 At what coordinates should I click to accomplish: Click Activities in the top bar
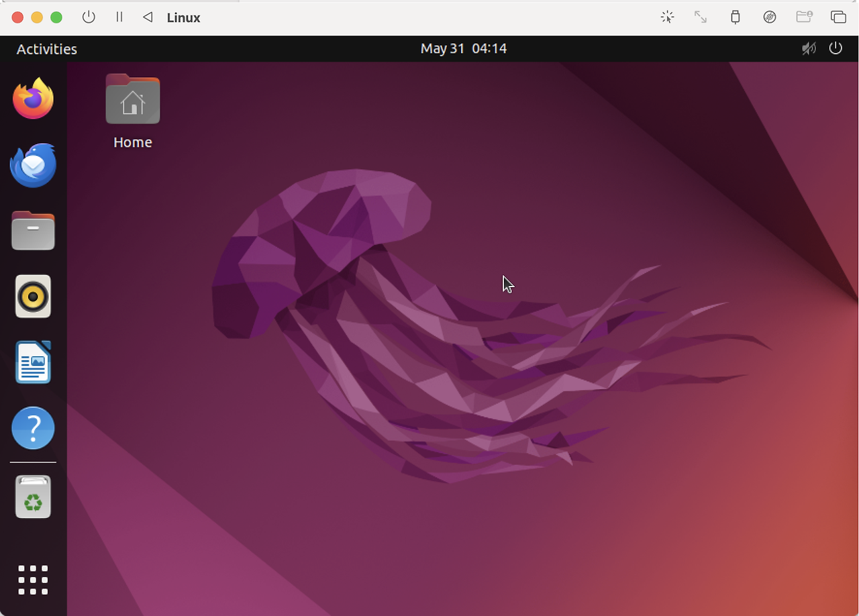point(47,49)
